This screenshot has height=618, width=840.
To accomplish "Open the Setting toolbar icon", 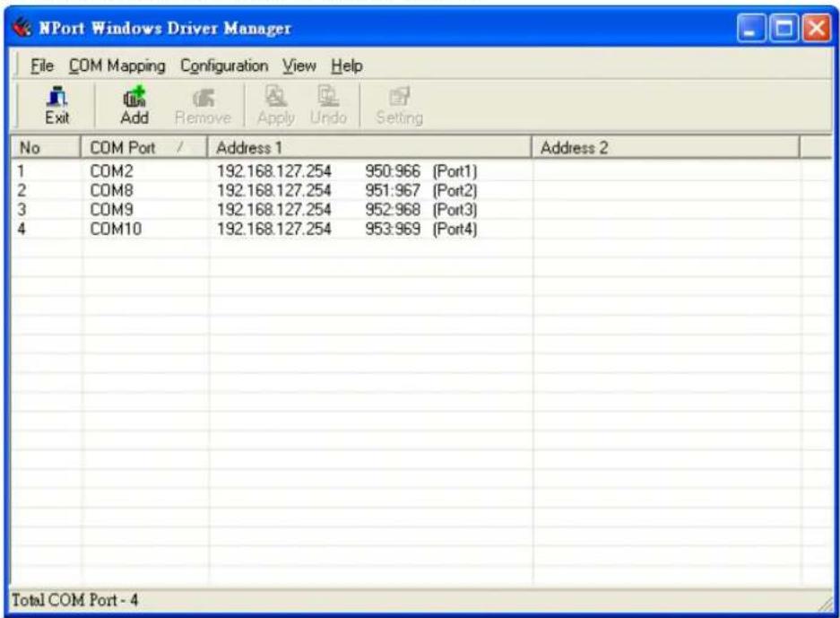I will coord(399,107).
